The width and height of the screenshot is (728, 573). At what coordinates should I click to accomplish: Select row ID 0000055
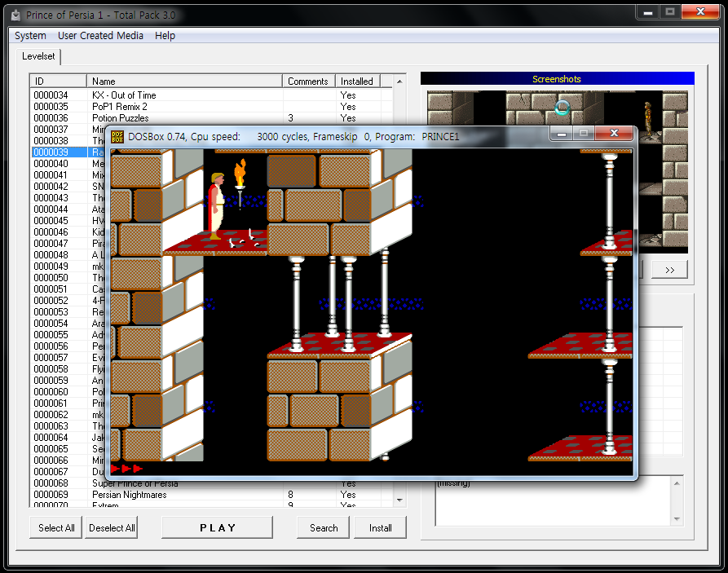click(x=51, y=335)
